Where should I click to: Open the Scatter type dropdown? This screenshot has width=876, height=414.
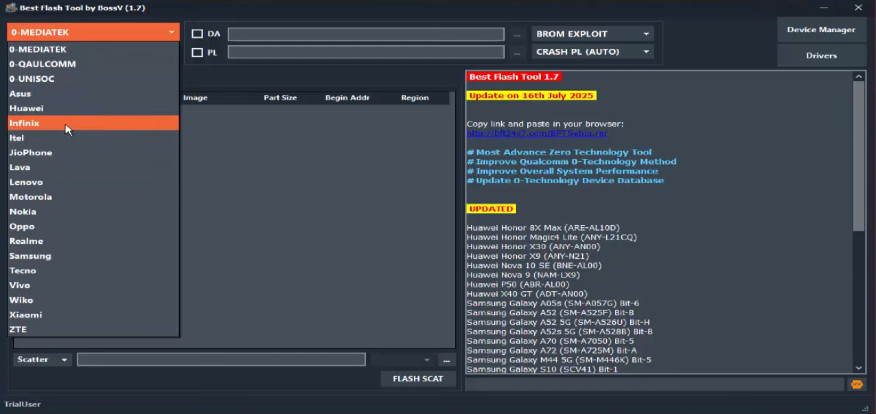[x=42, y=360]
